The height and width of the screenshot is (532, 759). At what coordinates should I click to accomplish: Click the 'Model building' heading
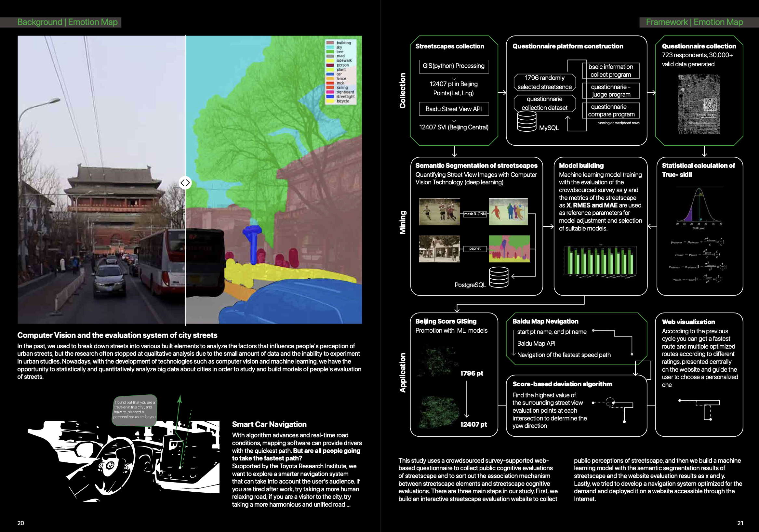(x=581, y=166)
